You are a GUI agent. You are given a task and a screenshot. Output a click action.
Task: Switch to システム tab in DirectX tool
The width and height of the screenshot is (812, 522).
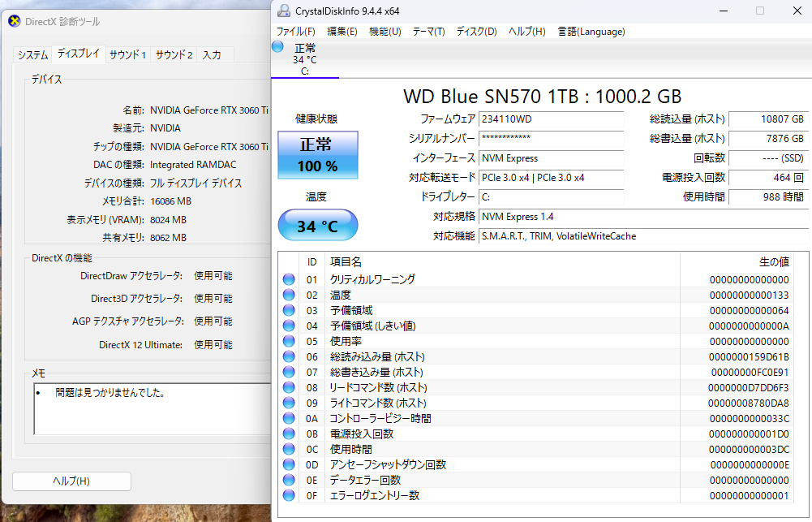33,54
